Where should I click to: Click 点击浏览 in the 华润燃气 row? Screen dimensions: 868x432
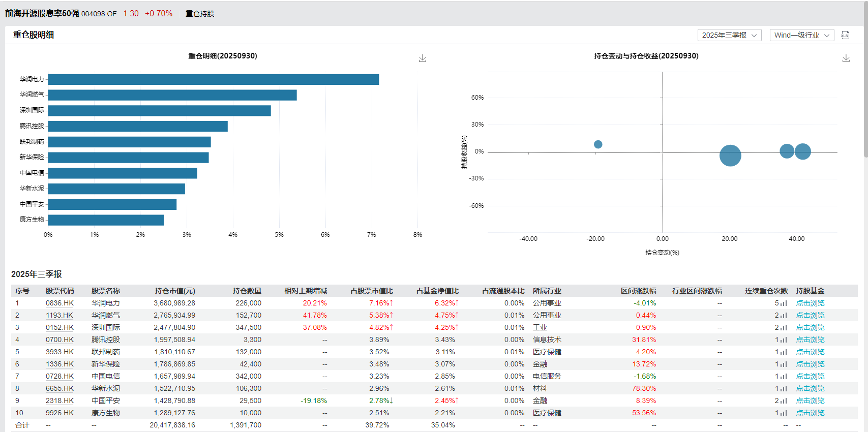[810, 316]
